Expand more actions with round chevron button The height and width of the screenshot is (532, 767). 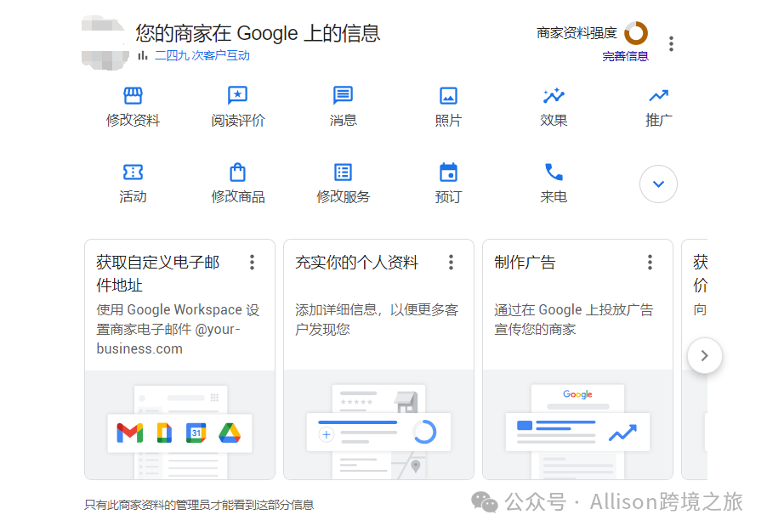658,184
